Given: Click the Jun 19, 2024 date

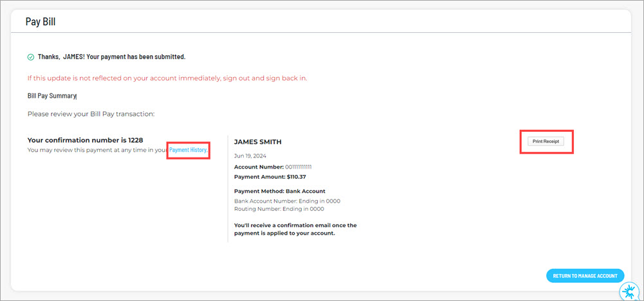Looking at the screenshot, I should point(250,156).
